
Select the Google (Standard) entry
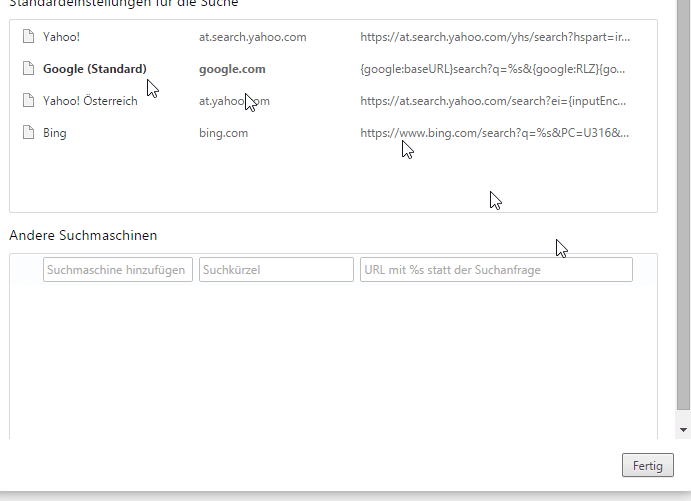click(95, 69)
